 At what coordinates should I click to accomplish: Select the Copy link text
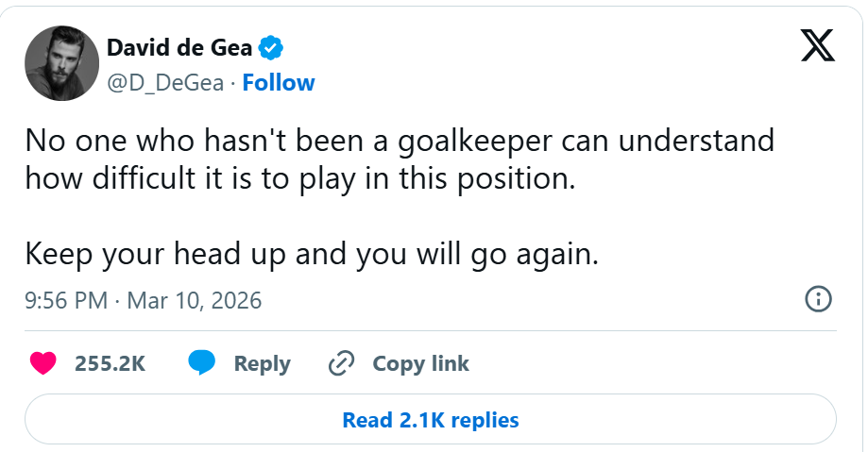tap(420, 363)
